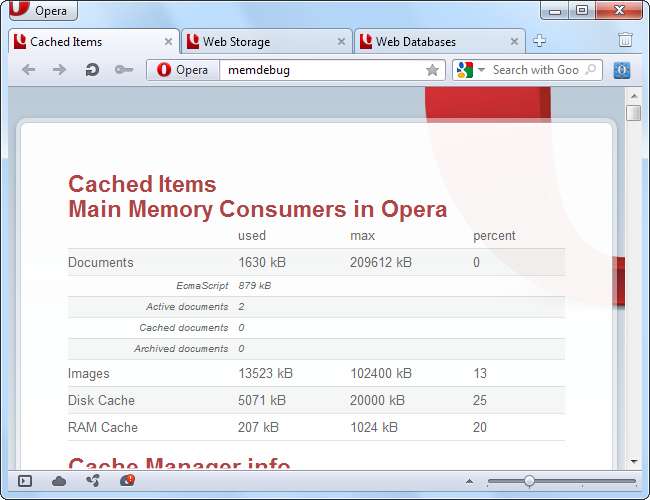Click the vertical scrollbar thumb
The image size is (650, 500).
coord(633,113)
